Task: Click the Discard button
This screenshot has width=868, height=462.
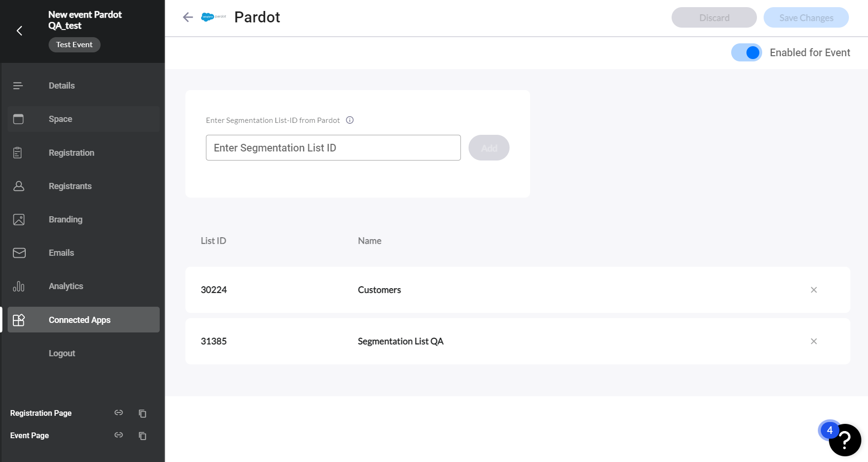Action: pos(714,18)
